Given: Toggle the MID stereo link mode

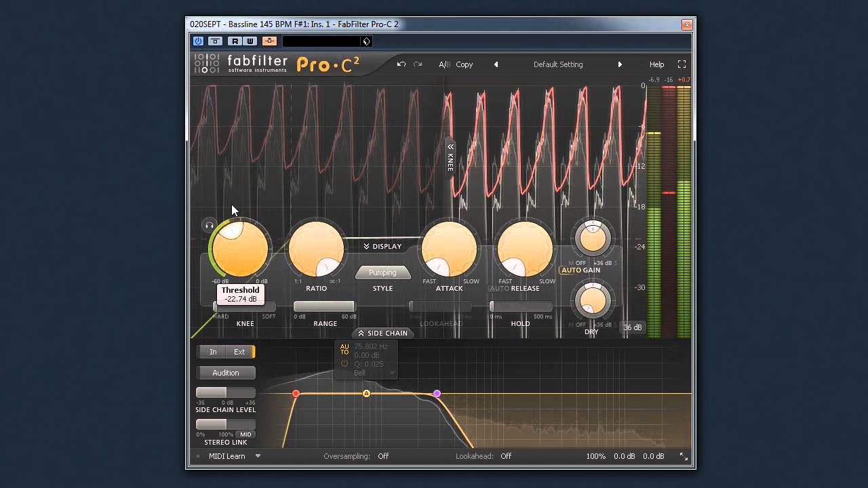Looking at the screenshot, I should pos(245,434).
